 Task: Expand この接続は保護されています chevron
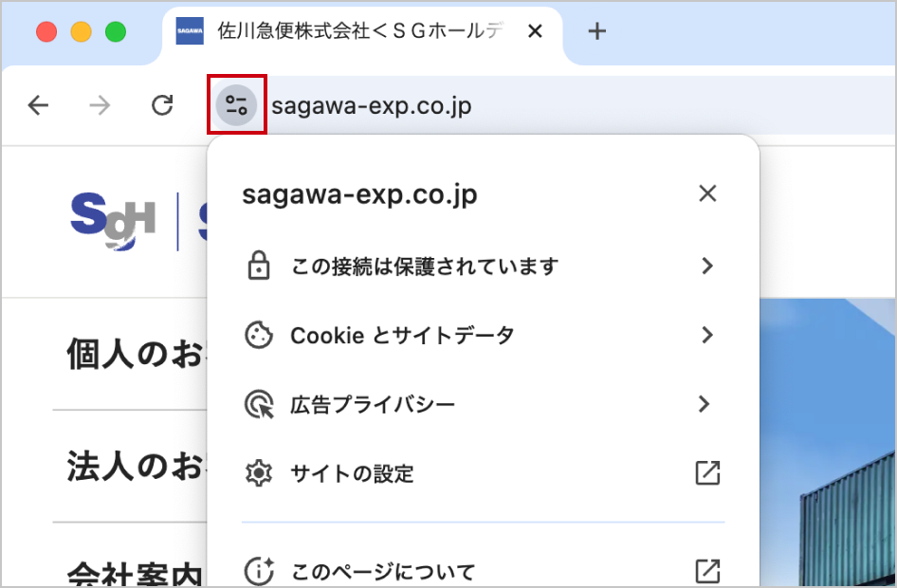click(x=707, y=266)
